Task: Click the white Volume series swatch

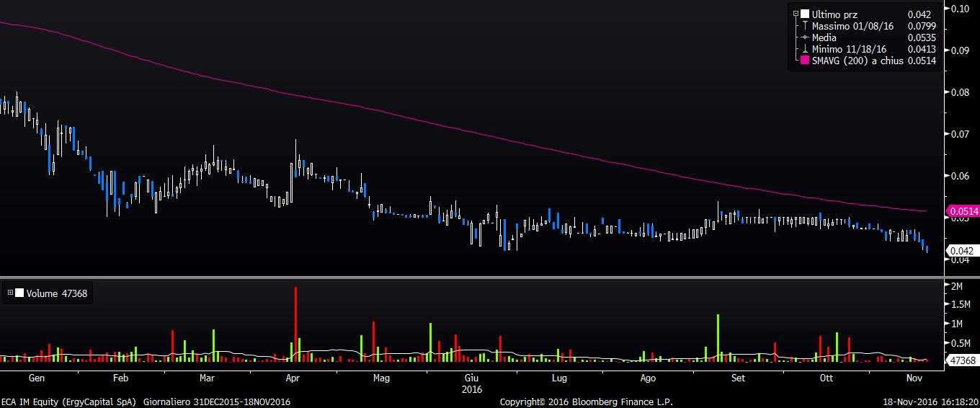Action: (19, 293)
